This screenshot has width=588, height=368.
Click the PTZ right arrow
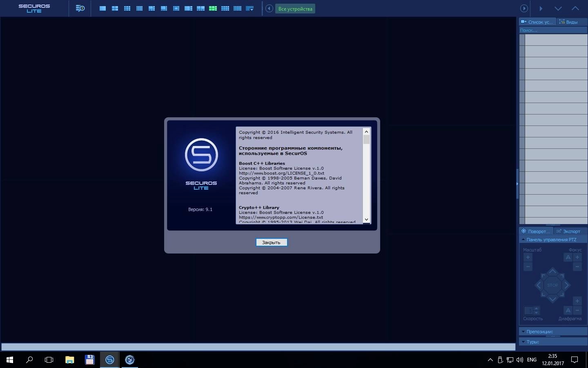point(566,285)
